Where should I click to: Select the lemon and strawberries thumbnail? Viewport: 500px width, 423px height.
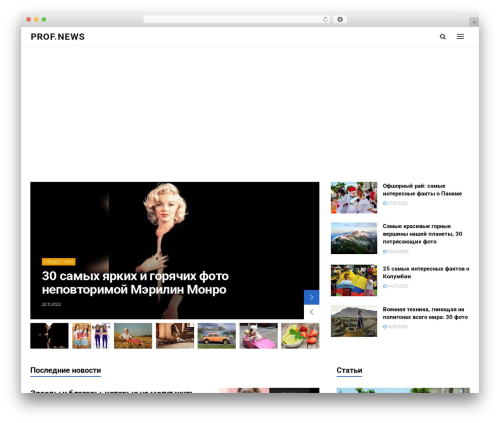[300, 336]
